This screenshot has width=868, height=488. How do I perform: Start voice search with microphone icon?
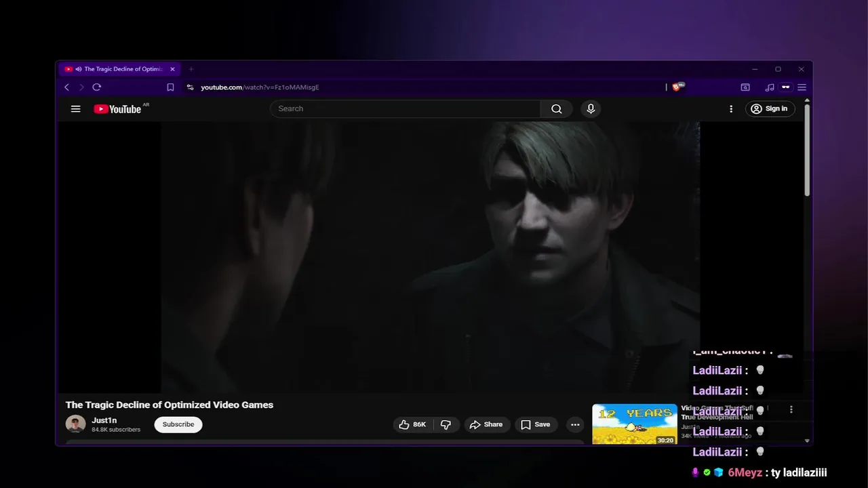pos(591,109)
